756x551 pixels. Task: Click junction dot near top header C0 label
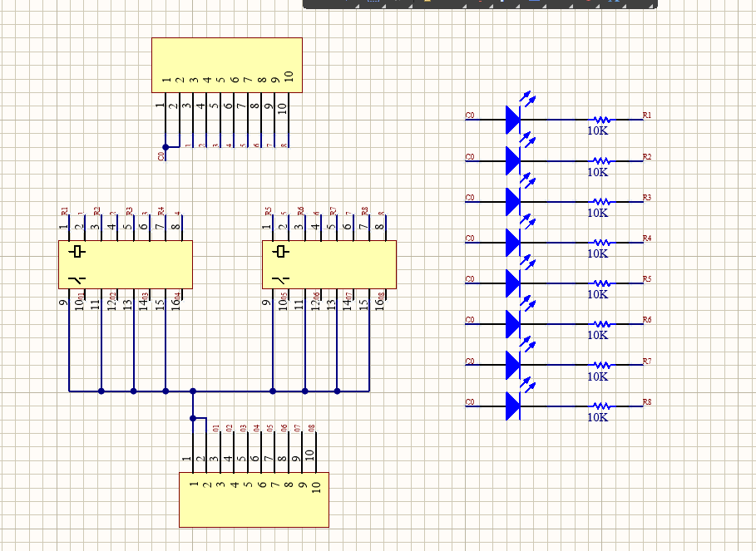[x=166, y=147]
